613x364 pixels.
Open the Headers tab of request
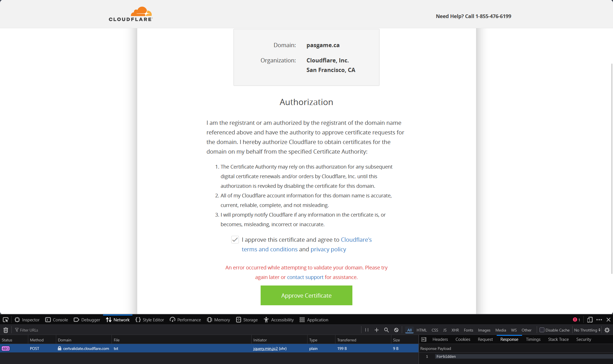440,339
